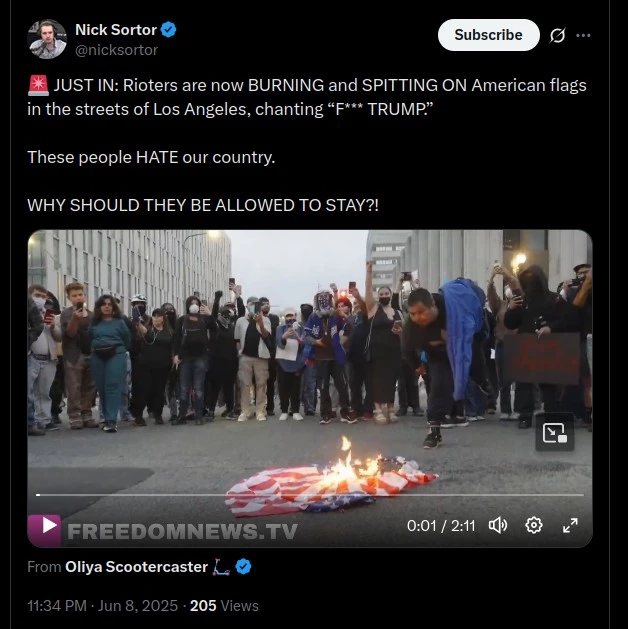Click the scooter emoji beside Oliya Scootercaster
This screenshot has width=628, height=629.
click(221, 567)
